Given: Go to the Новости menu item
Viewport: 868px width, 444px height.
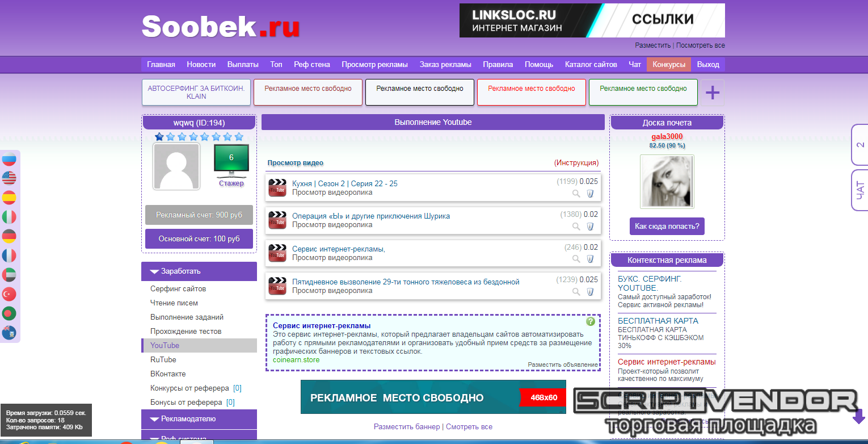Looking at the screenshot, I should [x=201, y=64].
